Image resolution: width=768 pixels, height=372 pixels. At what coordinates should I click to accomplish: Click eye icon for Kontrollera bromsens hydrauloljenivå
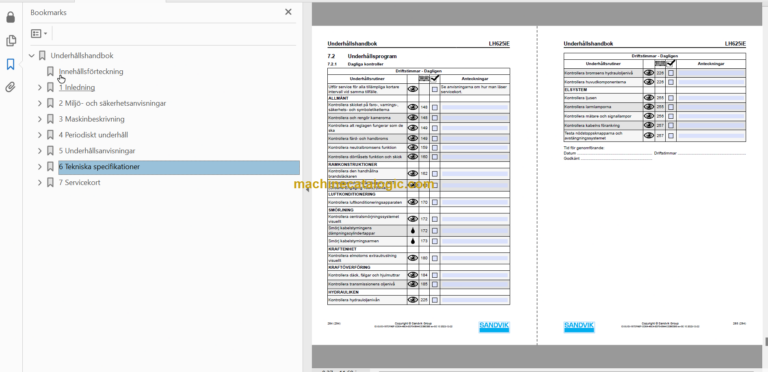click(649, 73)
